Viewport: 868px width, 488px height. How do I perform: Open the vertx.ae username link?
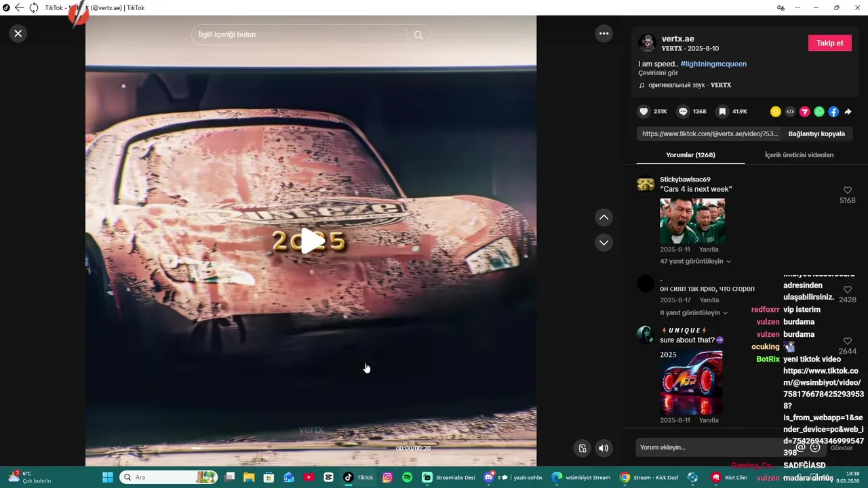click(678, 39)
